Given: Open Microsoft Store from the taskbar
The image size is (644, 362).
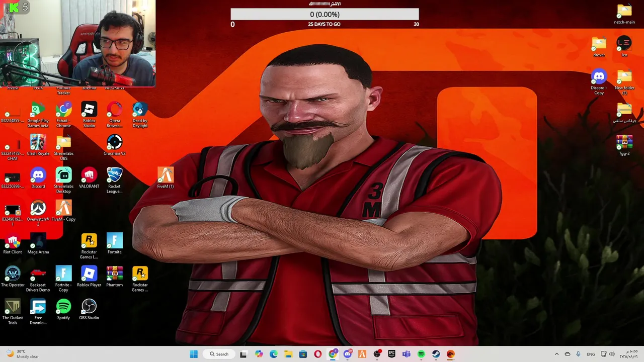Looking at the screenshot, I should [303, 354].
